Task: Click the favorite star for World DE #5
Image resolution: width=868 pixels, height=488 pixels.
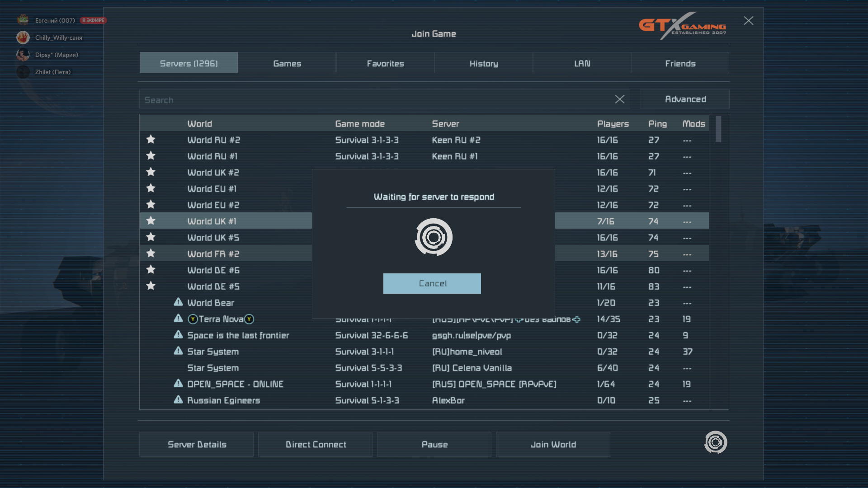Action: [x=151, y=286]
